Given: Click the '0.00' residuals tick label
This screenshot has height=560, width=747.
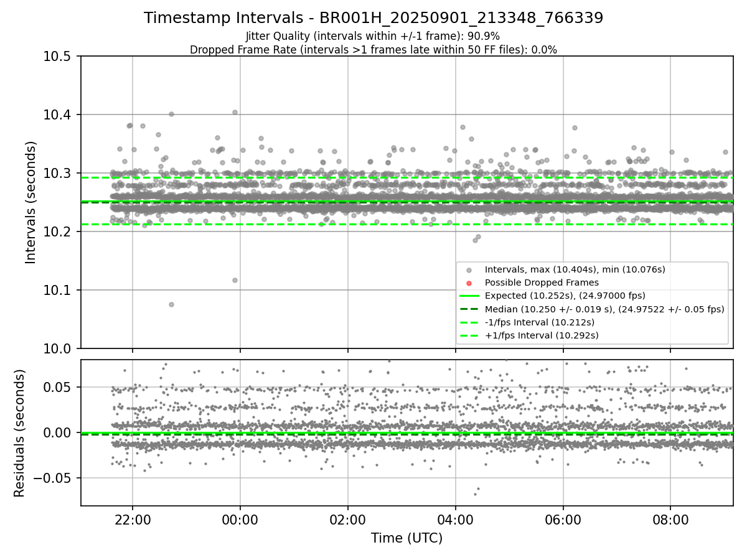Looking at the screenshot, I should click(61, 432).
